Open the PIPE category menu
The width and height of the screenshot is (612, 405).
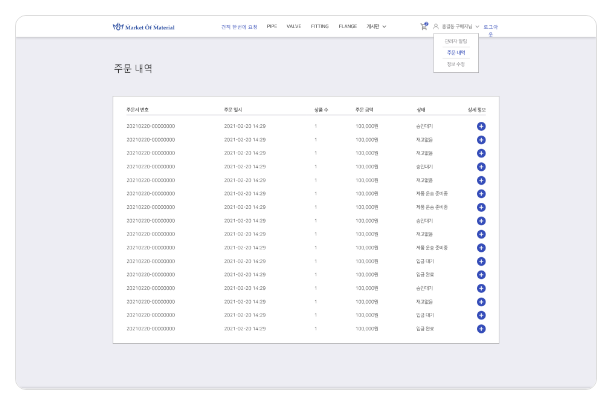[x=272, y=26]
